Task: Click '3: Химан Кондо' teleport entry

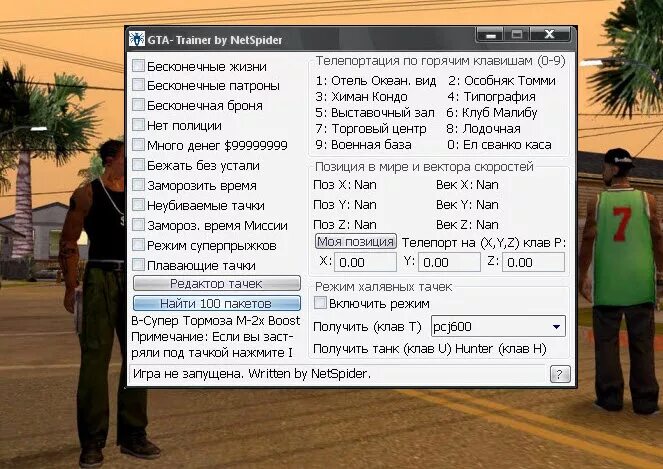Action: point(361,97)
